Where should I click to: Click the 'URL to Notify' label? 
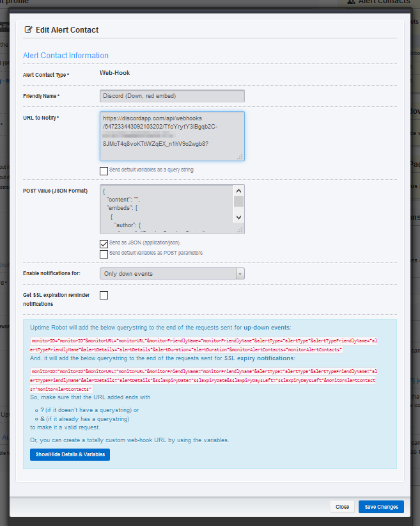[x=41, y=118]
